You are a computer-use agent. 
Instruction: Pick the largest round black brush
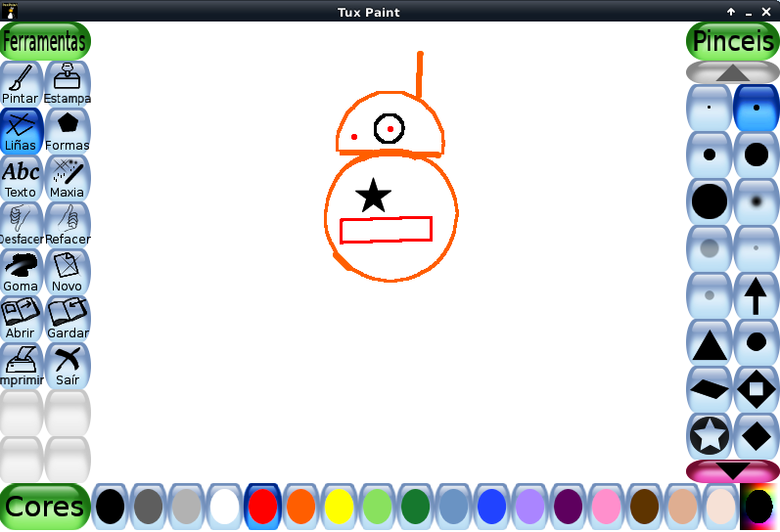(710, 201)
